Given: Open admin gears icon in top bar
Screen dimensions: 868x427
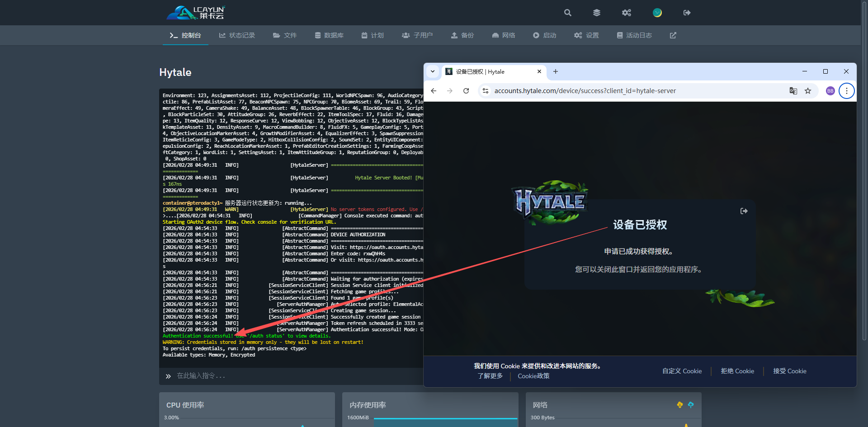Looking at the screenshot, I should [626, 13].
